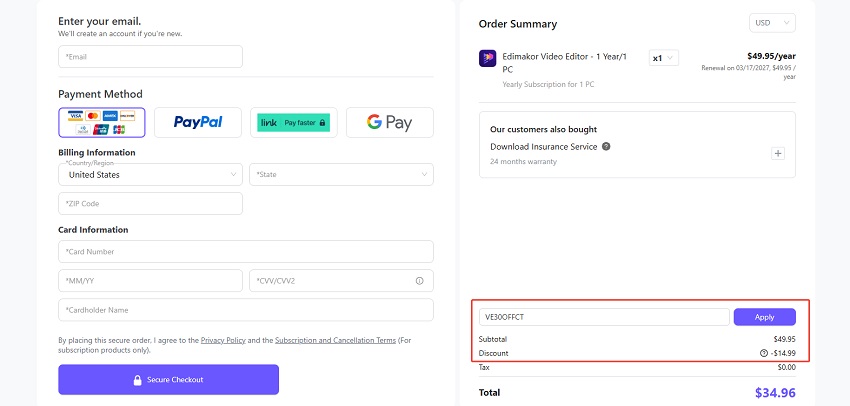Image resolution: width=850 pixels, height=406 pixels.
Task: Select the credit card payment method
Action: 102,123
